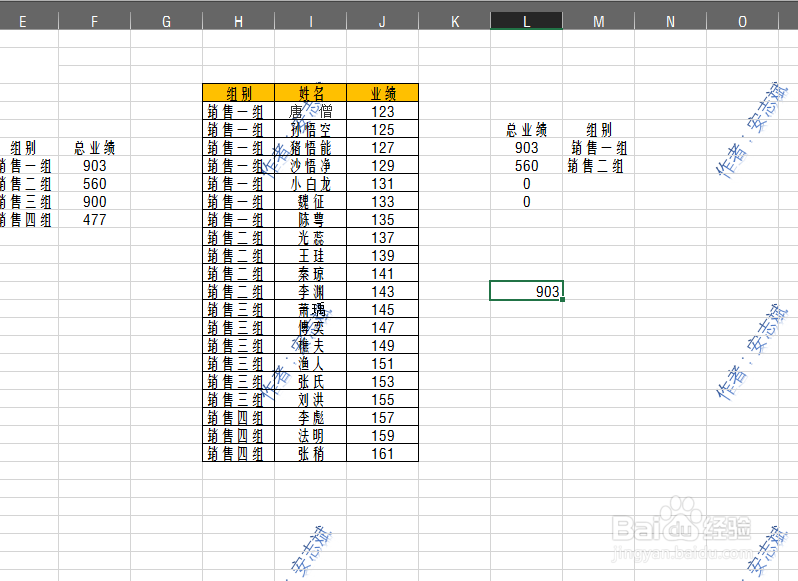Select the cell with name 王珪
This screenshot has height=581, width=798.
310,255
